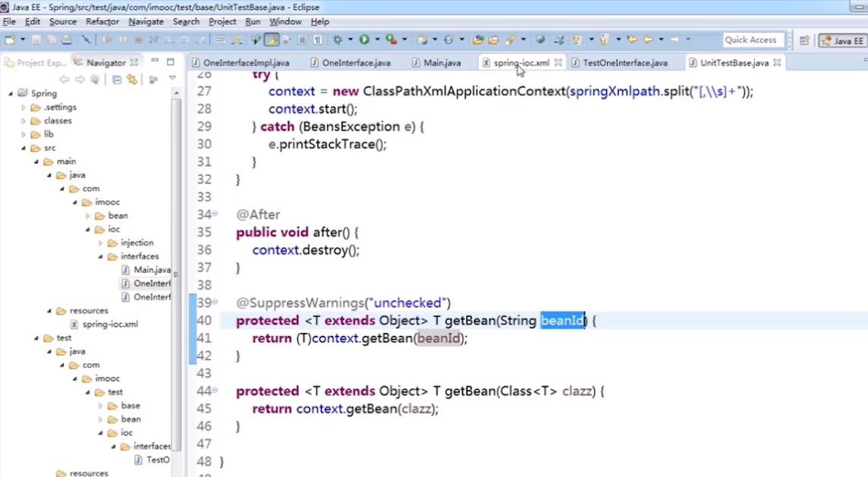This screenshot has width=868, height=477.
Task: Click the Open Web Browser globe icon
Action: [540, 39]
